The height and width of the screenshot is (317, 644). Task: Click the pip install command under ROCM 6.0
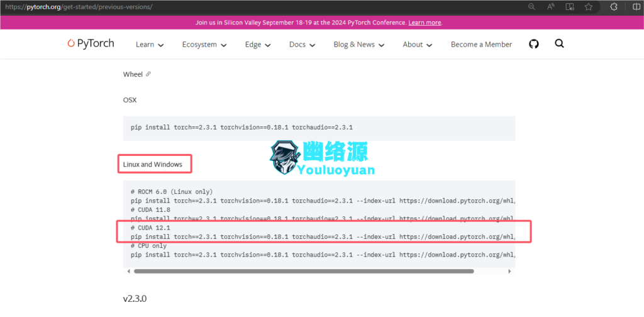coord(323,201)
